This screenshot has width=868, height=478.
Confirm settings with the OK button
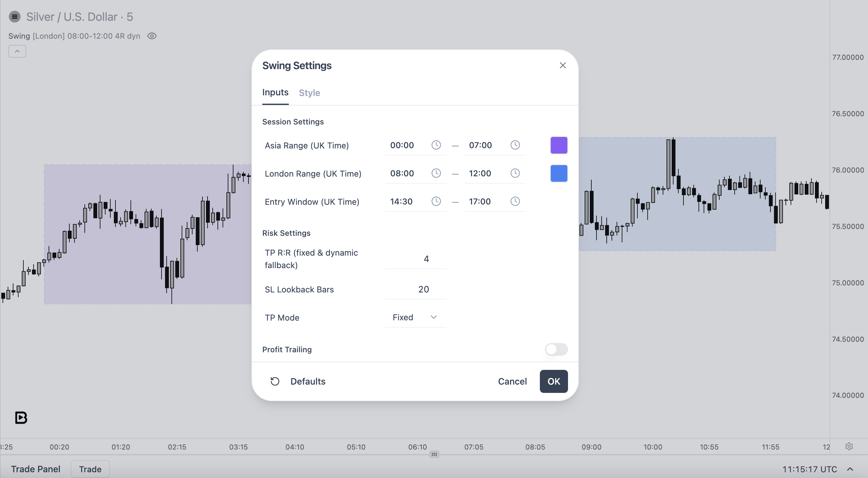[x=554, y=381]
